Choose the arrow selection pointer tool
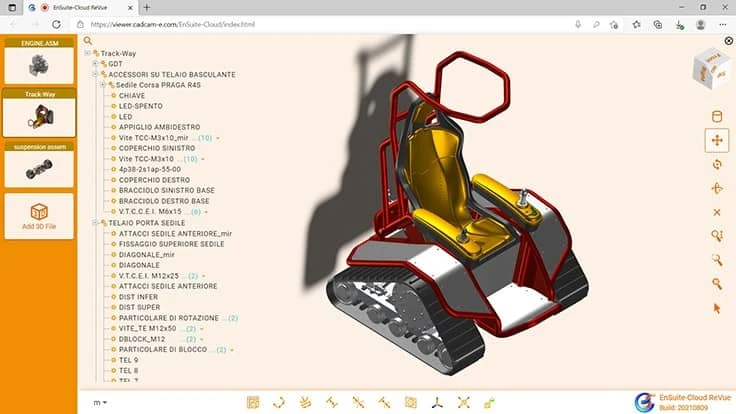Screen dimensions: 736x414 [x=716, y=308]
